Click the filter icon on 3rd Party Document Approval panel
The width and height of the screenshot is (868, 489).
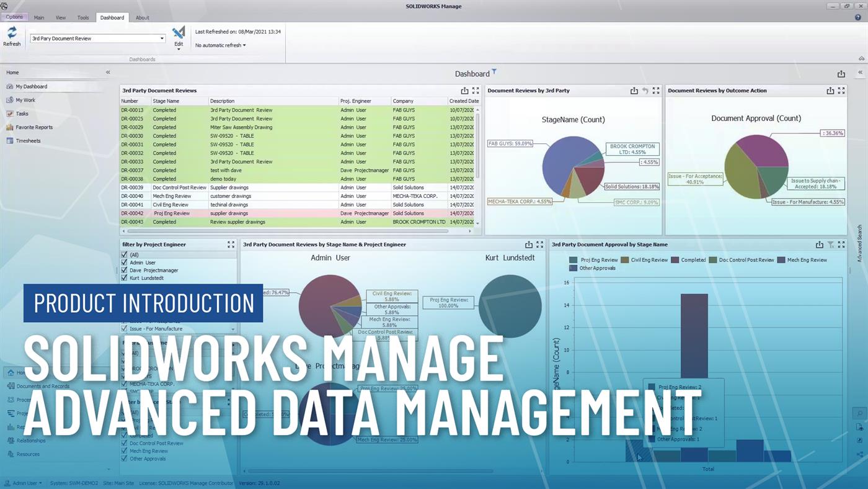click(831, 244)
